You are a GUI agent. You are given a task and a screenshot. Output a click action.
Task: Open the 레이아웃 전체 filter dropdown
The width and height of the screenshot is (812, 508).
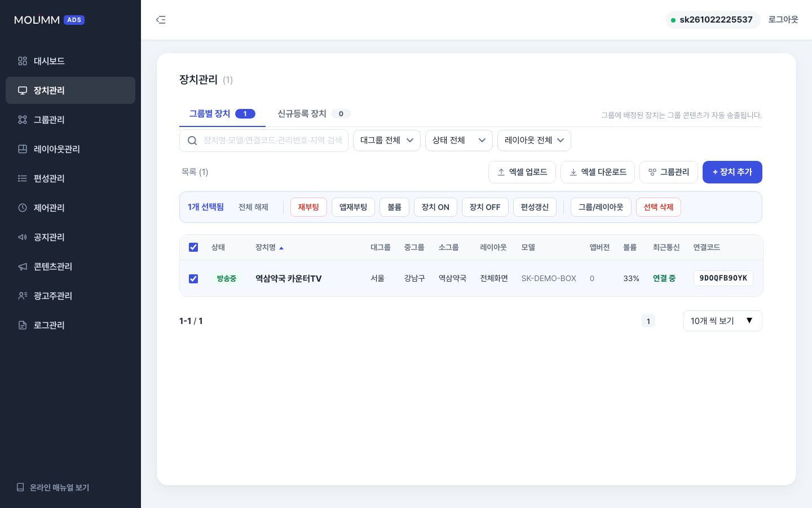tap(534, 141)
